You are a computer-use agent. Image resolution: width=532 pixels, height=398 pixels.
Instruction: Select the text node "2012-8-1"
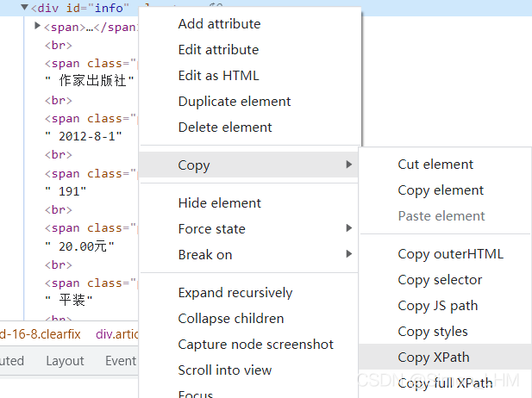84,136
